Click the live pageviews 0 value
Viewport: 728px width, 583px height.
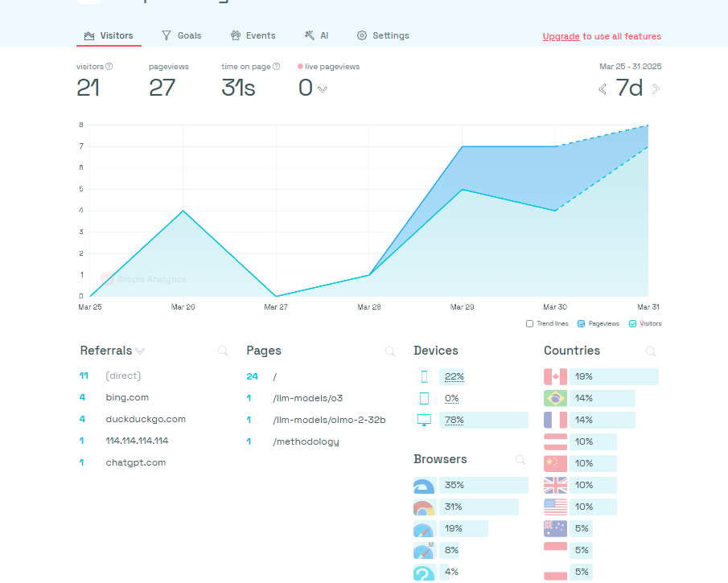[306, 88]
